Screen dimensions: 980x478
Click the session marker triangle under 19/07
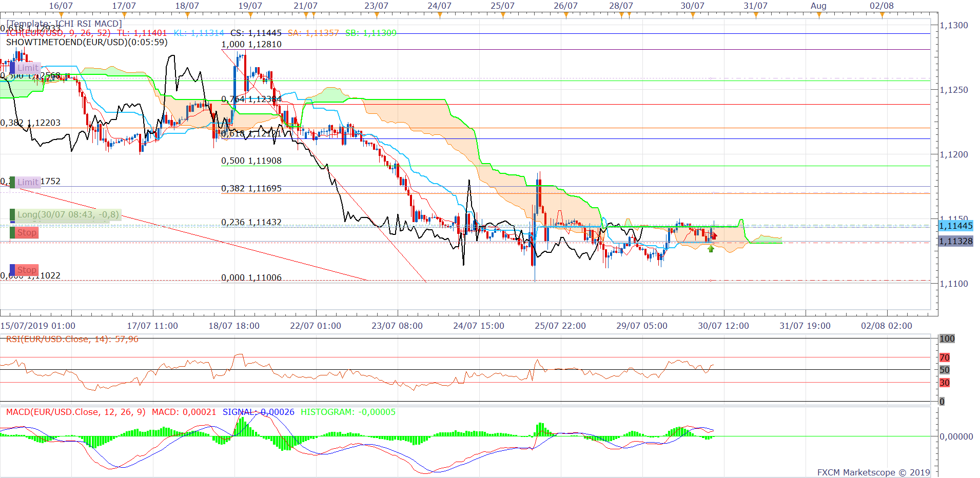point(250,15)
